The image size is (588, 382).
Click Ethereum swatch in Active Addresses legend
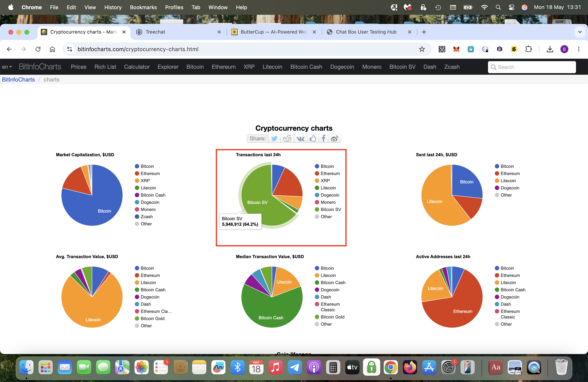tap(497, 275)
